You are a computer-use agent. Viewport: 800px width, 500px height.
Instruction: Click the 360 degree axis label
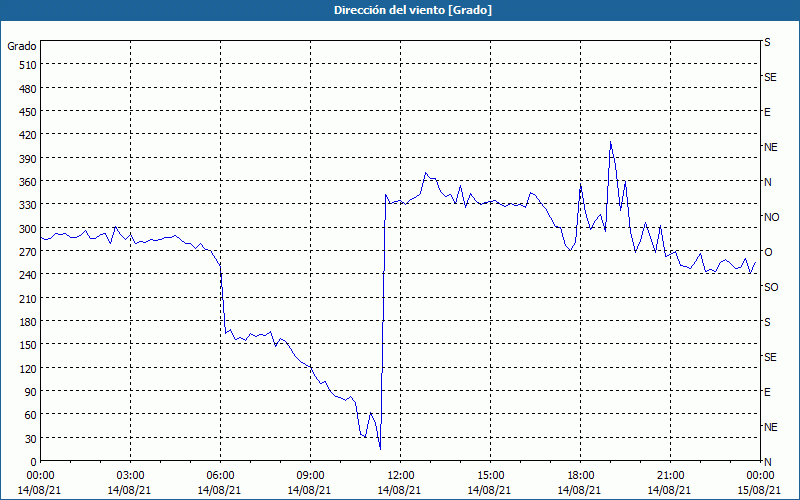(x=29, y=182)
